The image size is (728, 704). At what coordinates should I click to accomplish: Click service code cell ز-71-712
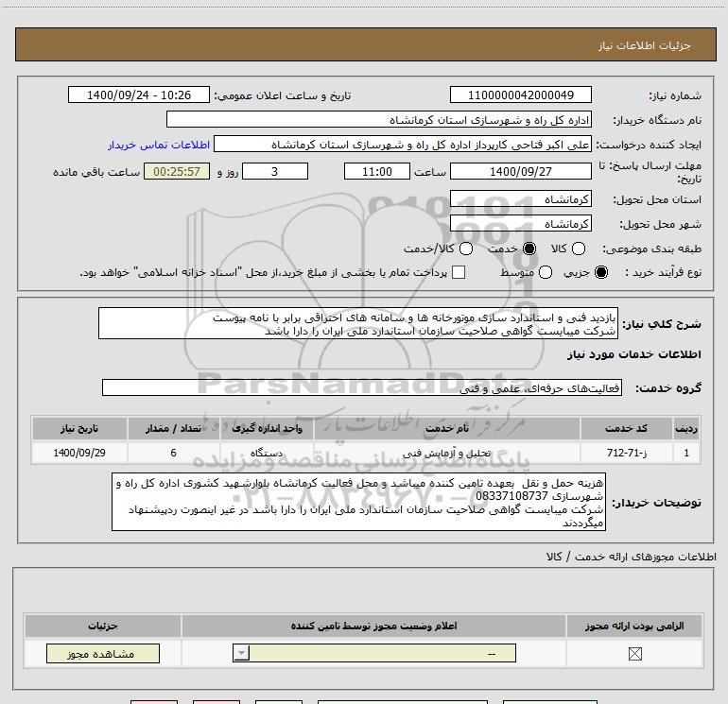click(x=626, y=453)
